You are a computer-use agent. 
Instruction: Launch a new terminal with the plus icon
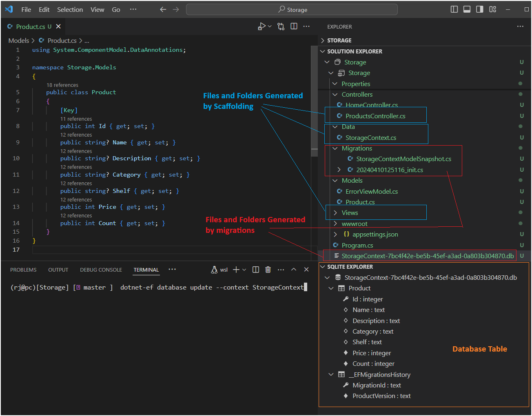[236, 269]
